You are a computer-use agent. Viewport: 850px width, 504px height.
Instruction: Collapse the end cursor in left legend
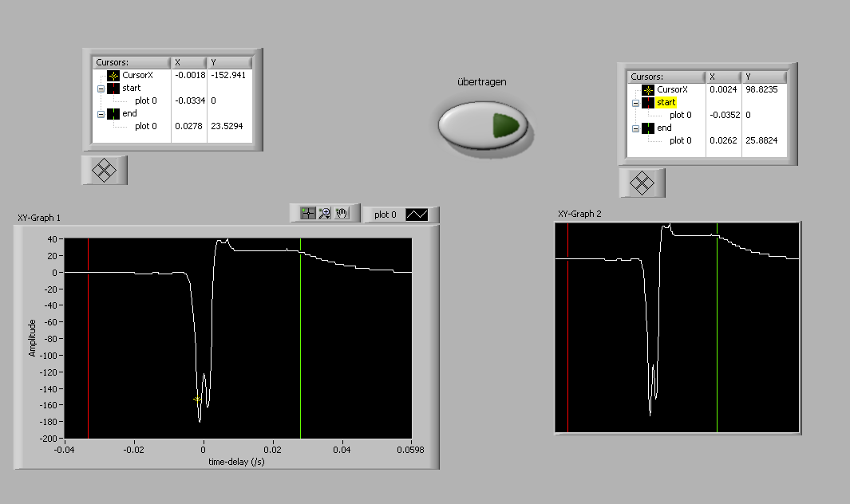tap(101, 114)
